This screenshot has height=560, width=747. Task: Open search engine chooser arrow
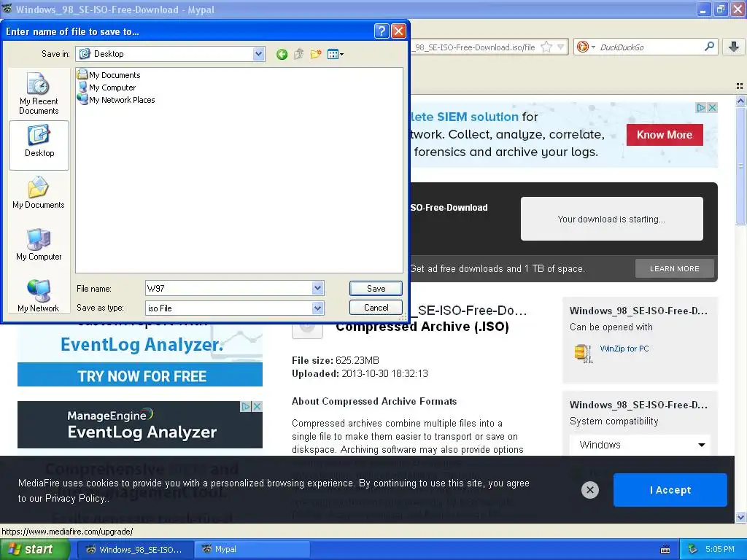593,47
